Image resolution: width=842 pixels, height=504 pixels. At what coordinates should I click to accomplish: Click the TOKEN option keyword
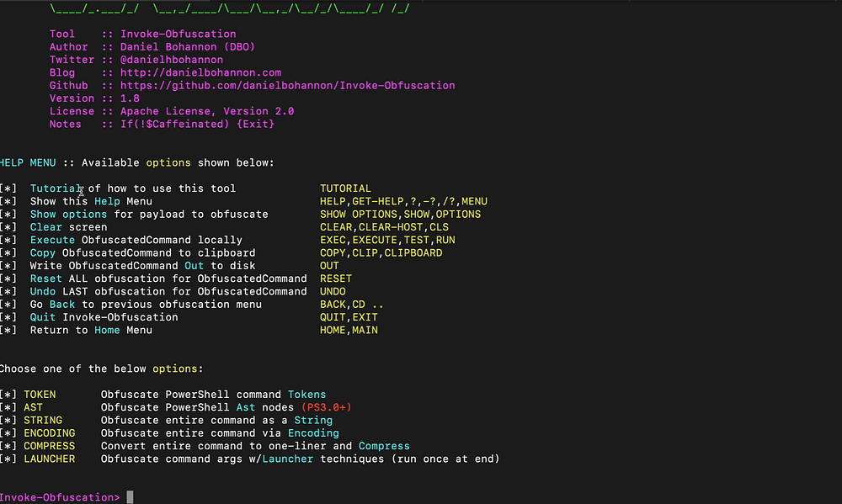40,395
